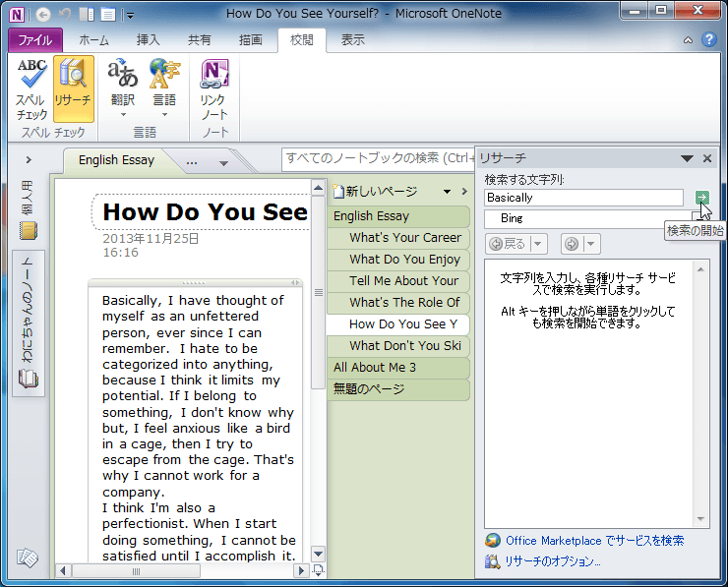Switch to the ホーム ribbon tab

[93, 40]
